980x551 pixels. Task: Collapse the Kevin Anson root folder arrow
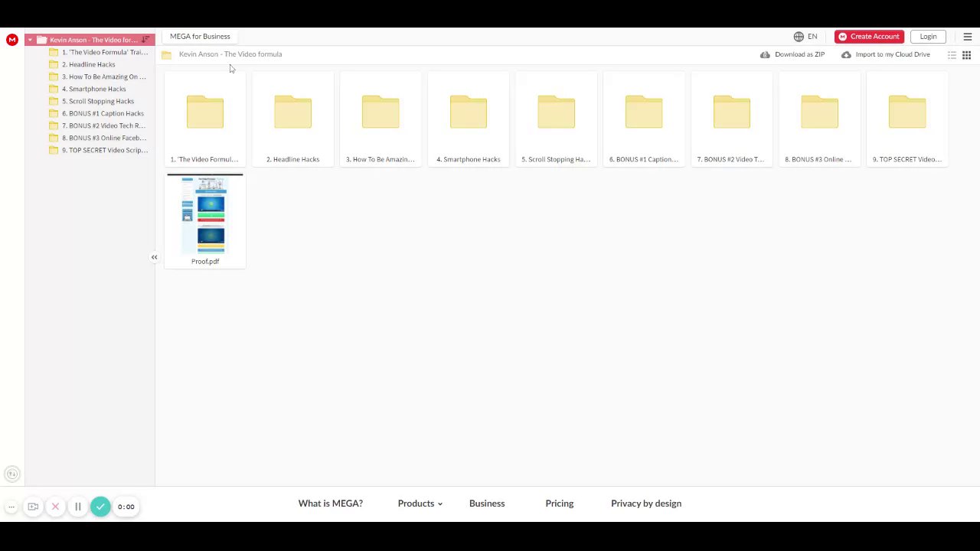point(30,40)
